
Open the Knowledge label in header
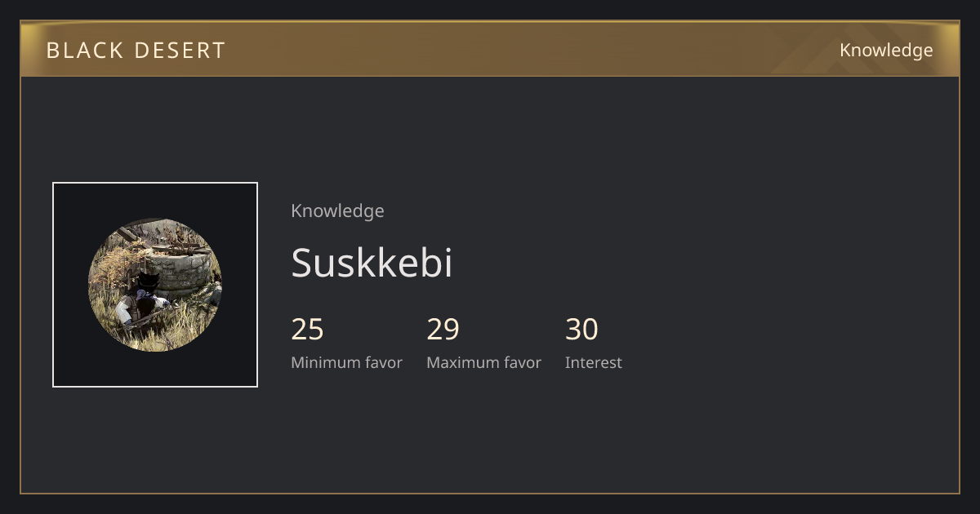(886, 51)
